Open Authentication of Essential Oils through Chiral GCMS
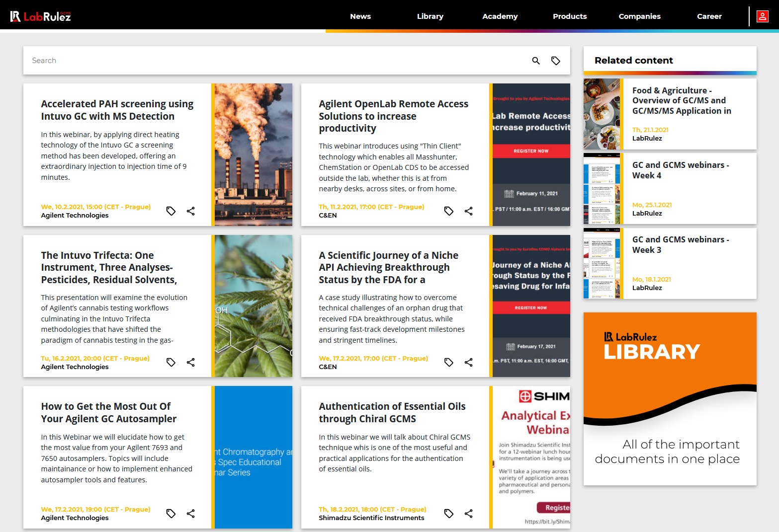 [x=392, y=412]
